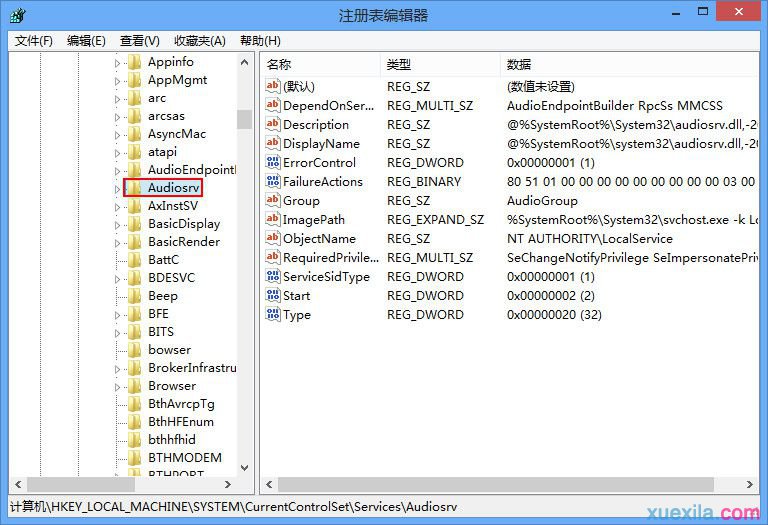The width and height of the screenshot is (768, 525).
Task: Sort by the 数据 column header
Action: click(x=630, y=65)
